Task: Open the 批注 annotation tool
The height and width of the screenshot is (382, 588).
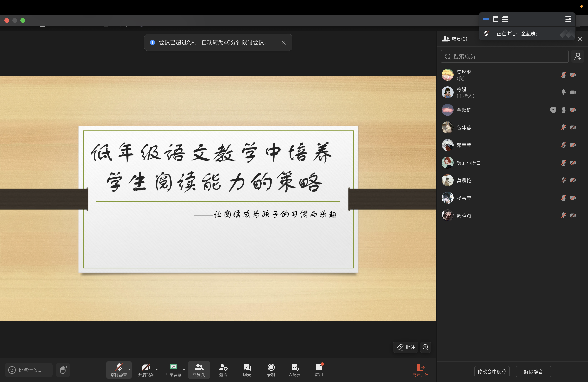Action: tap(406, 347)
